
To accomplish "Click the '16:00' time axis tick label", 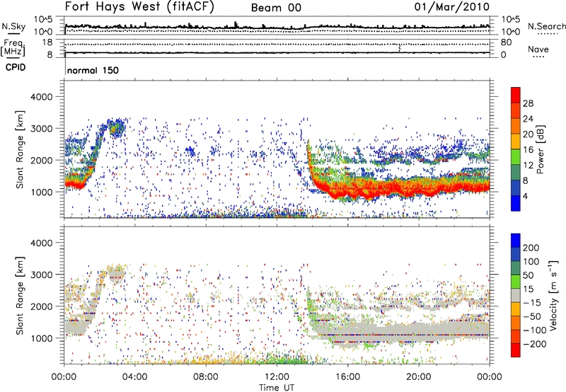I will pos(347,377).
